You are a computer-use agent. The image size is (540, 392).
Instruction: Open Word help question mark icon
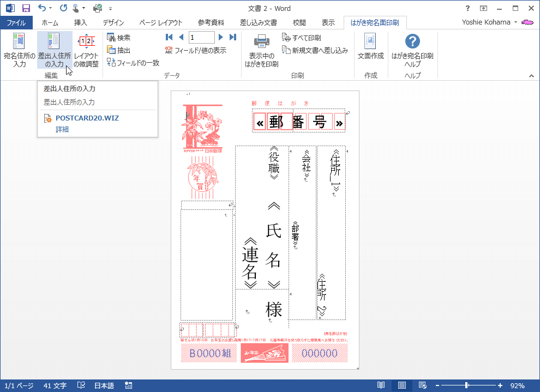pos(467,8)
